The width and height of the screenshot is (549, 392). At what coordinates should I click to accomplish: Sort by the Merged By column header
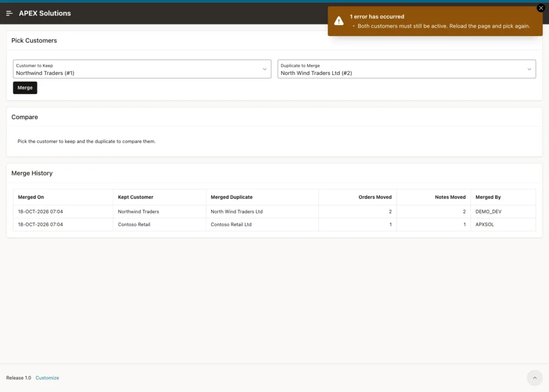[x=488, y=197]
